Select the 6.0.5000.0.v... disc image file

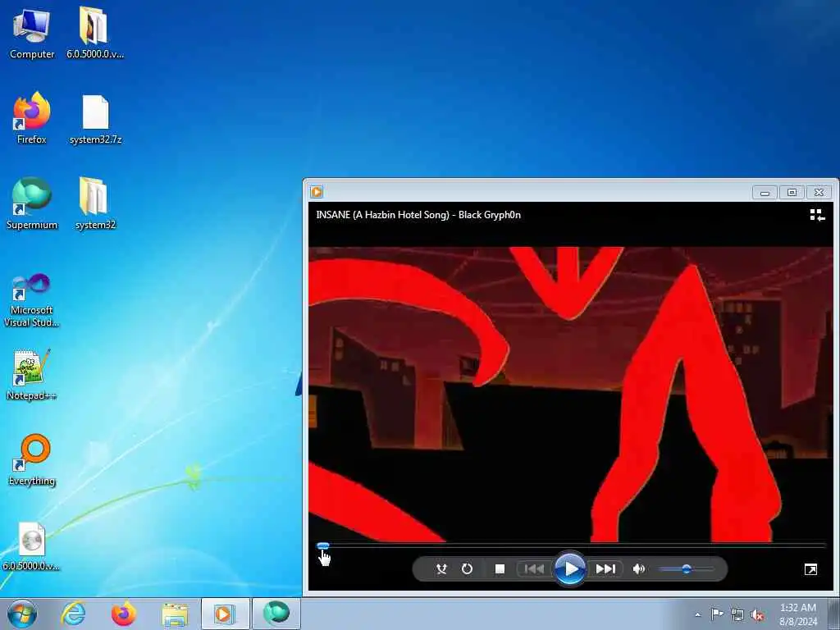pyautogui.click(x=31, y=546)
